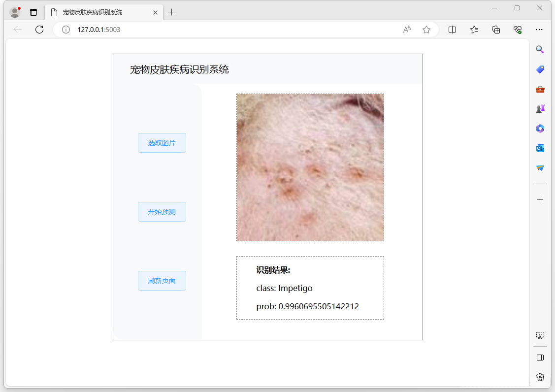The width and height of the screenshot is (555, 392).
Task: Open the Settings and more ellipsis menu
Action: pyautogui.click(x=539, y=30)
